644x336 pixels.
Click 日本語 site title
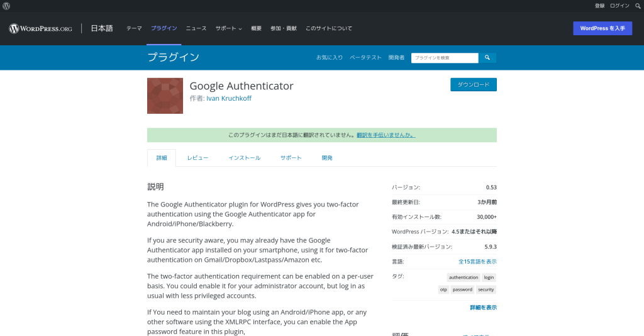coord(102,28)
